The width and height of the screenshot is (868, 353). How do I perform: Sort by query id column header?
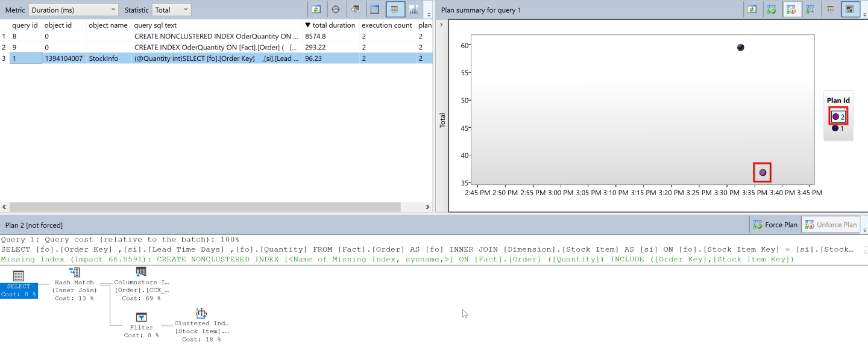25,25
